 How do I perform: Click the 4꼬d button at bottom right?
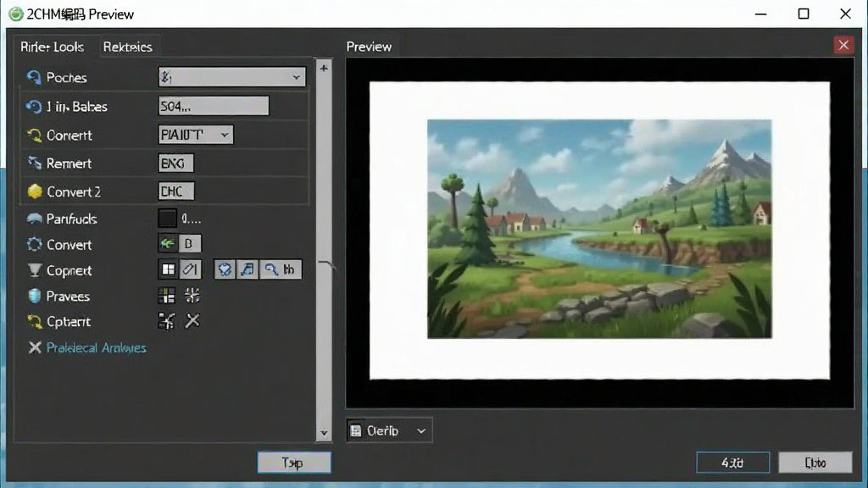point(732,463)
